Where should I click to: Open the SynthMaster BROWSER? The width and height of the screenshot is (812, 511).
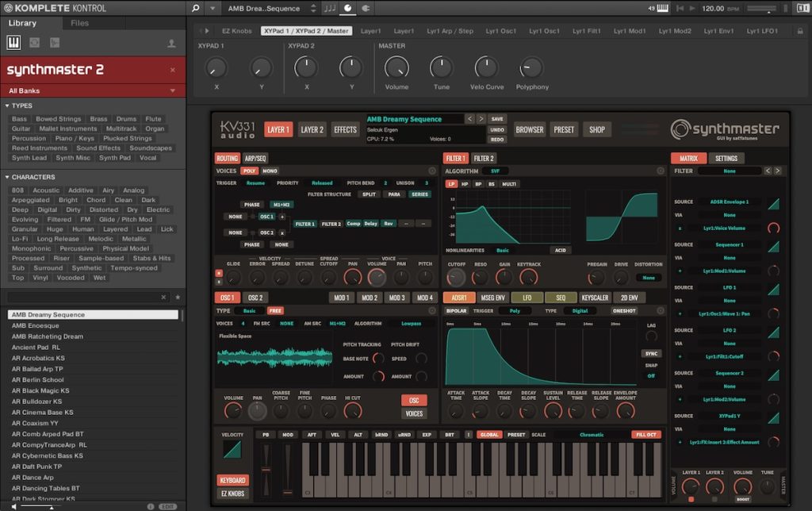coord(529,129)
